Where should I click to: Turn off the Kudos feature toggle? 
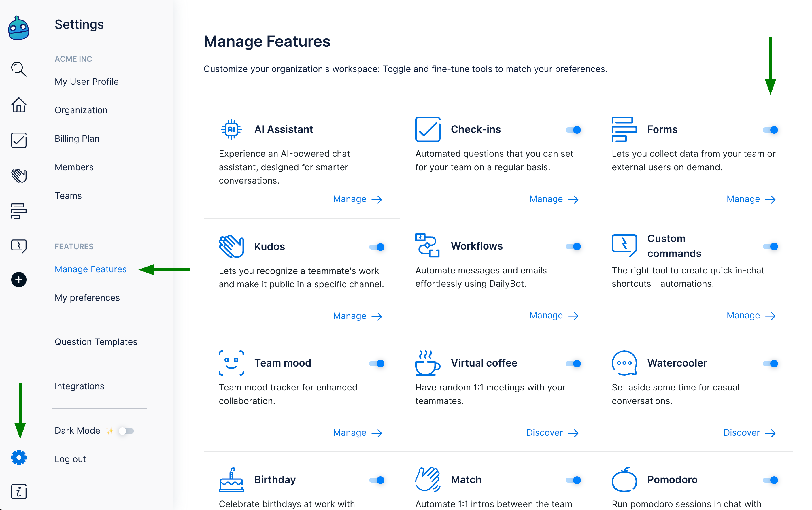(377, 247)
